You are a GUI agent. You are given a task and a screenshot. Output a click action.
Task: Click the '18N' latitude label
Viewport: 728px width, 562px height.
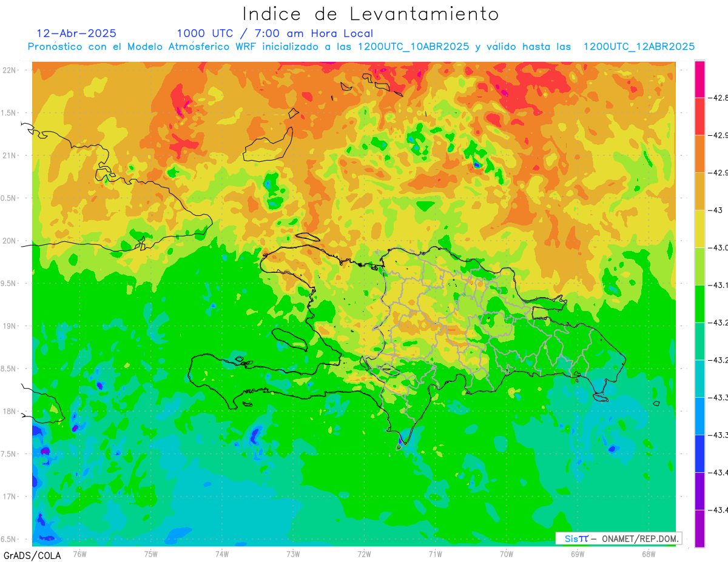click(x=10, y=411)
